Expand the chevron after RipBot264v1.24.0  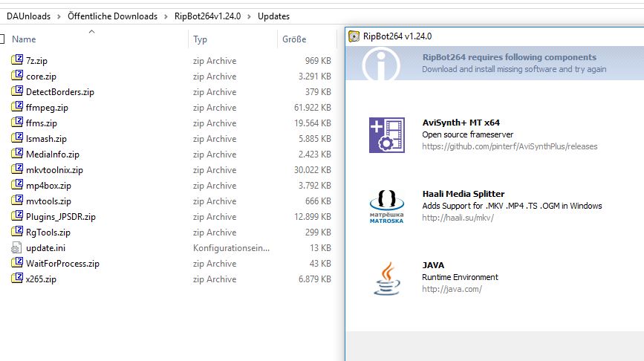coord(249,16)
